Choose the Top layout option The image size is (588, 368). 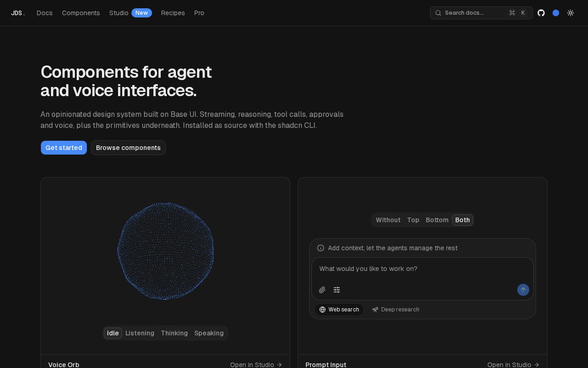(413, 220)
